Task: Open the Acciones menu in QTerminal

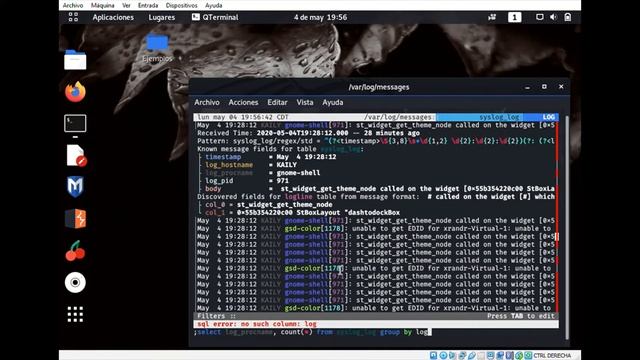Action: 243,102
